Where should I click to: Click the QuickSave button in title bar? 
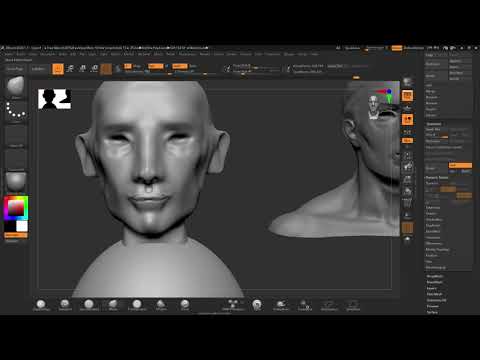(352, 48)
